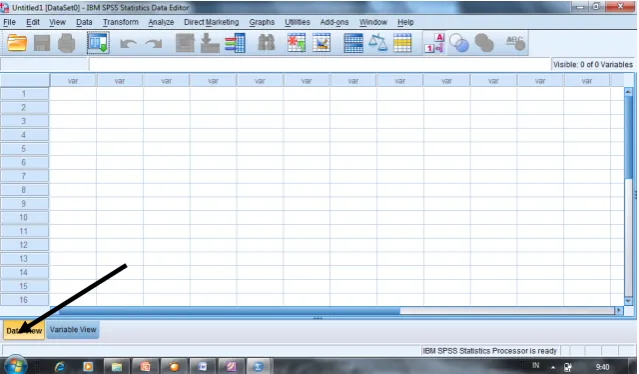Open the Add-ons menu
The height and width of the screenshot is (374, 639).
click(x=334, y=22)
